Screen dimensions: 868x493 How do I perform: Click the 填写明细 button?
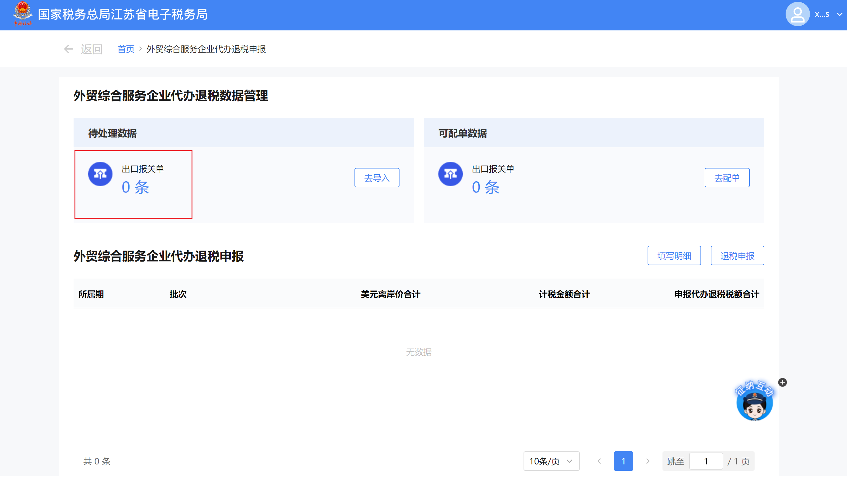[674, 256]
